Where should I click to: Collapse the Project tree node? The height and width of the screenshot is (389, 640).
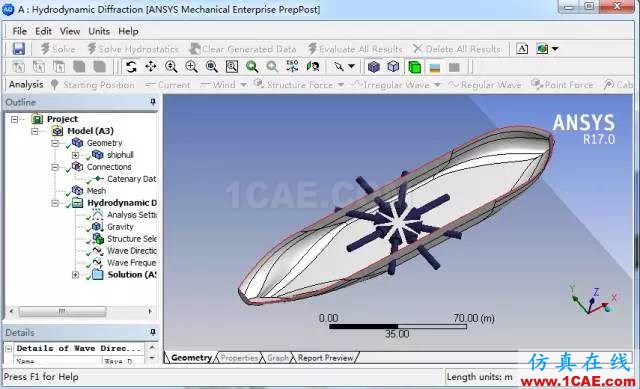pyautogui.click(x=15, y=119)
